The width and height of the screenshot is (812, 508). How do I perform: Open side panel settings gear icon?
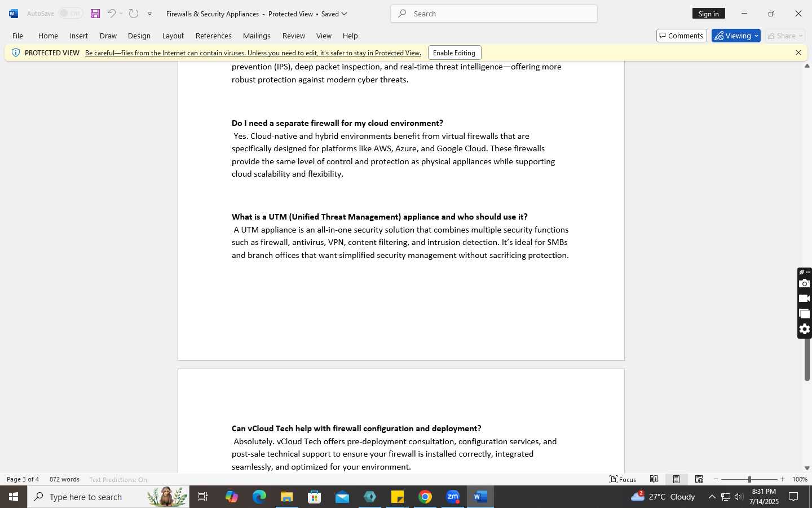point(805,329)
